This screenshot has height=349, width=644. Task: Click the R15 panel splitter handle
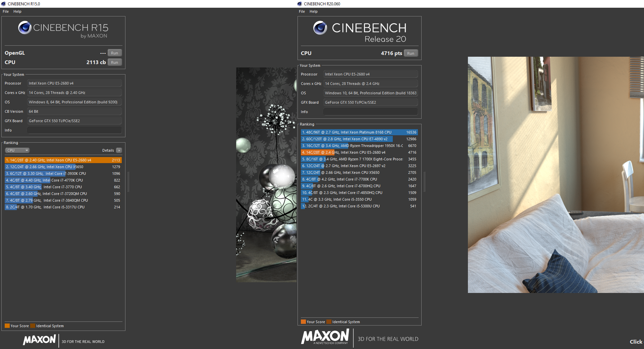pyautogui.click(x=128, y=182)
